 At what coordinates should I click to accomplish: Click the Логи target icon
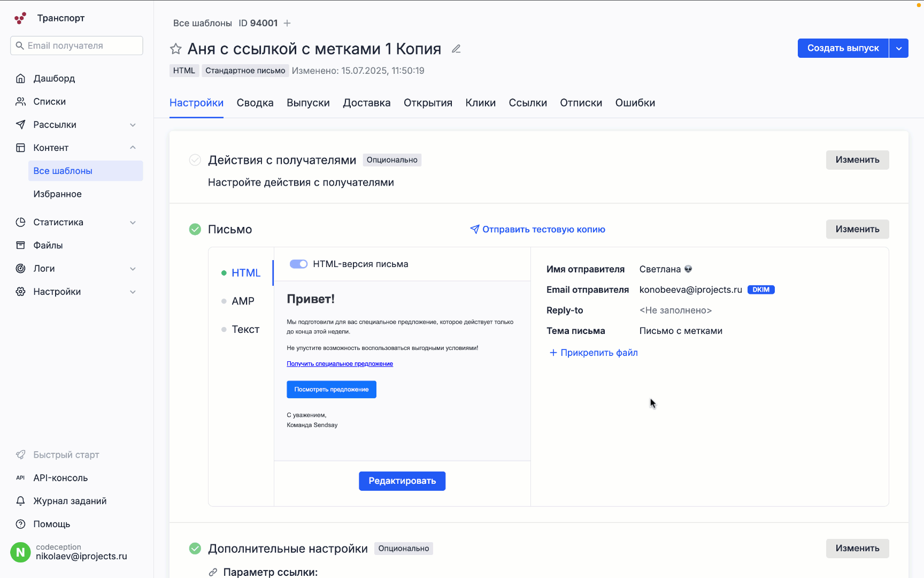[20, 269]
